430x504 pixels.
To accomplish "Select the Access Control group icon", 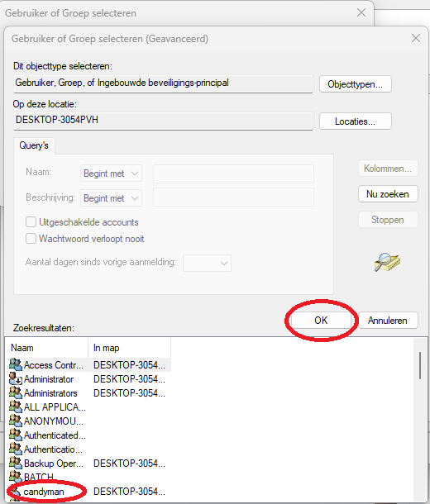I will [x=16, y=365].
